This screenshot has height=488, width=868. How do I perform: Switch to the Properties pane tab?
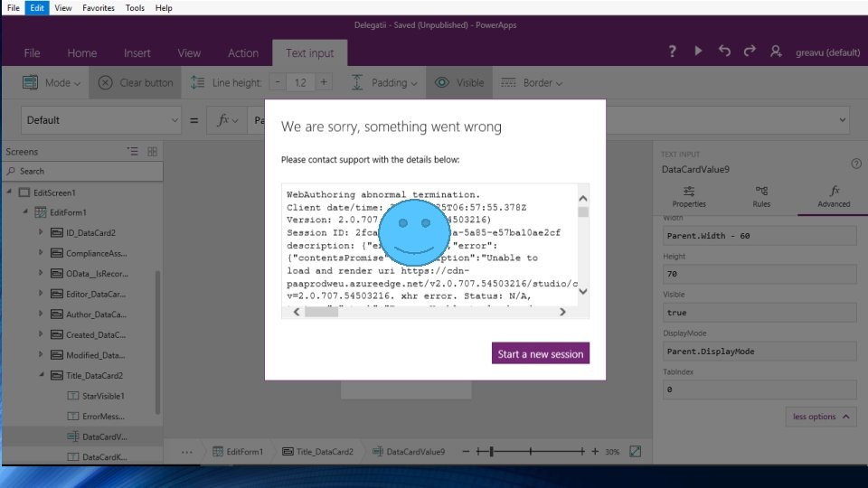[689, 197]
